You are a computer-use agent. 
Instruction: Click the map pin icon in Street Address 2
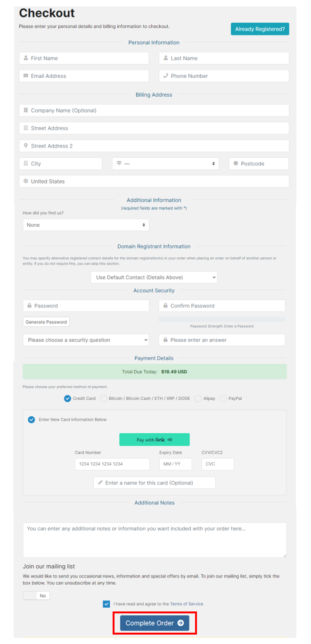pyautogui.click(x=25, y=146)
